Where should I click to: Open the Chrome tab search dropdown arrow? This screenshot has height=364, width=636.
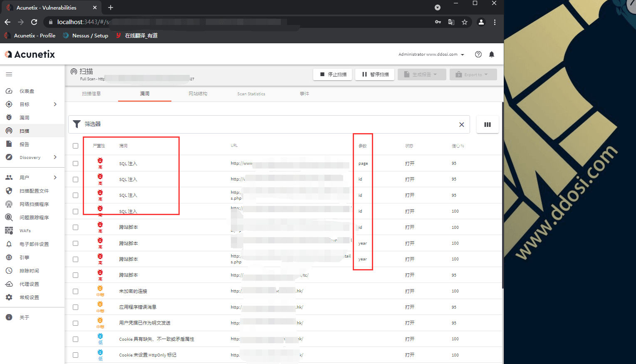pos(438,7)
